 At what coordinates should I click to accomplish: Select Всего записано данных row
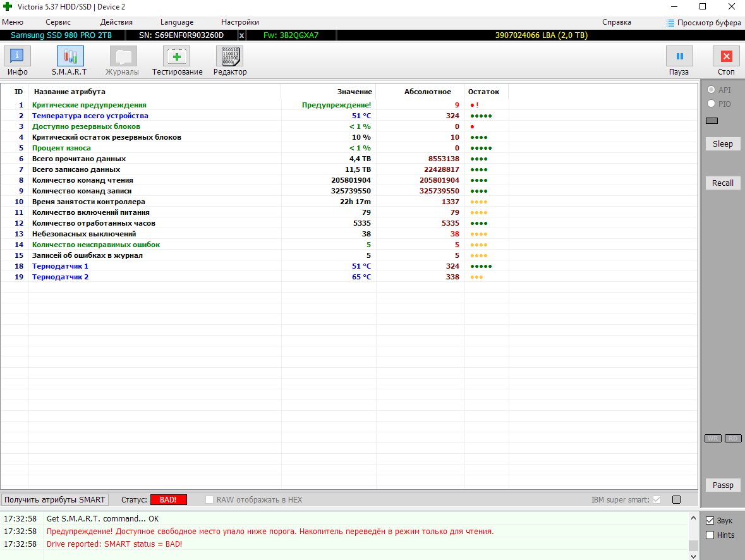click(x=349, y=170)
